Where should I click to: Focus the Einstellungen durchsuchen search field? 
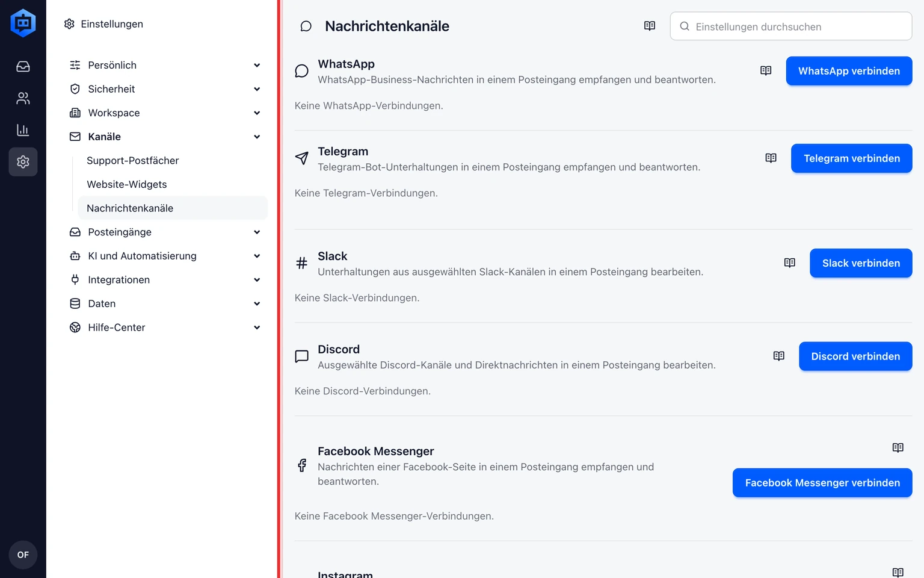click(791, 26)
